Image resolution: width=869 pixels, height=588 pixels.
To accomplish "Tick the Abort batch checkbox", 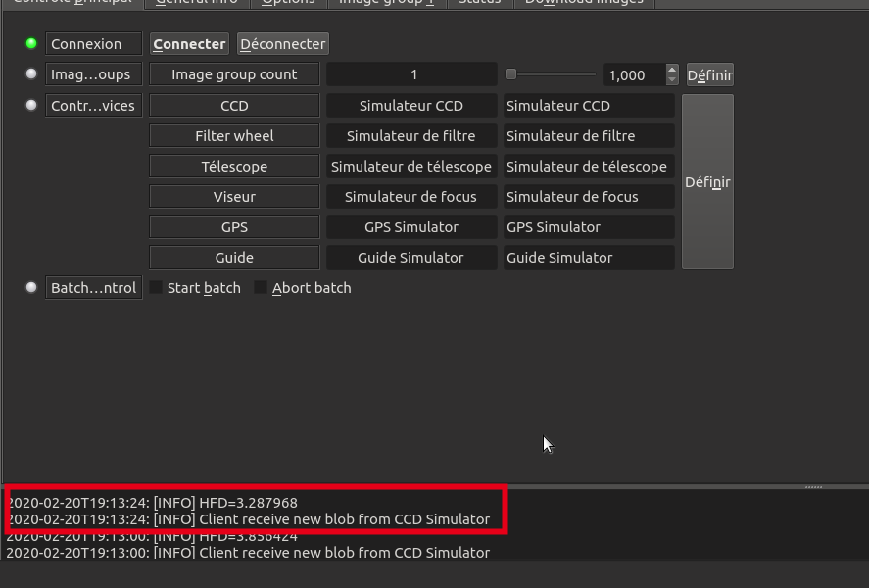I will [x=261, y=288].
